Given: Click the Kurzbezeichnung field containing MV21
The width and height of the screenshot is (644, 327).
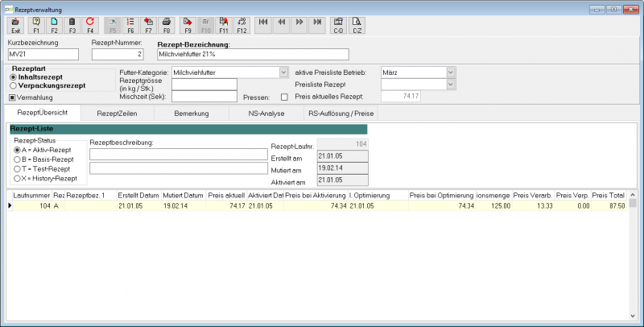Looking at the screenshot, I should [x=43, y=54].
